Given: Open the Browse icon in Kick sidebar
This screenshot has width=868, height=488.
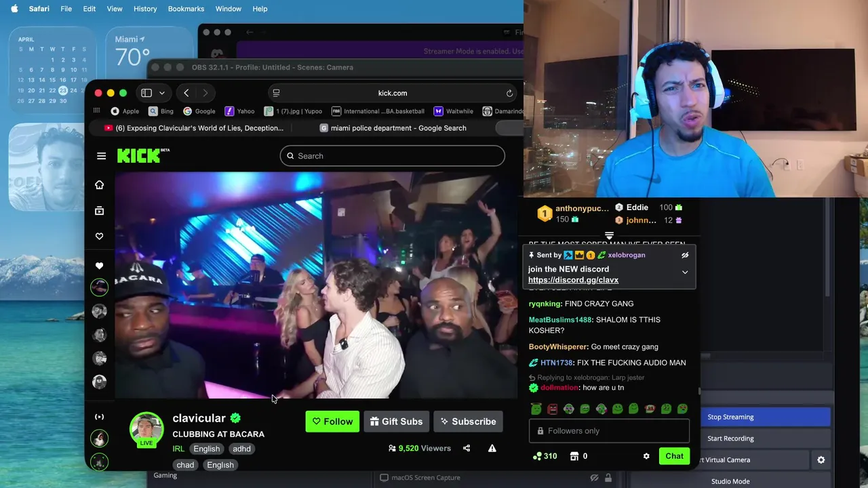Looking at the screenshot, I should click(x=100, y=211).
